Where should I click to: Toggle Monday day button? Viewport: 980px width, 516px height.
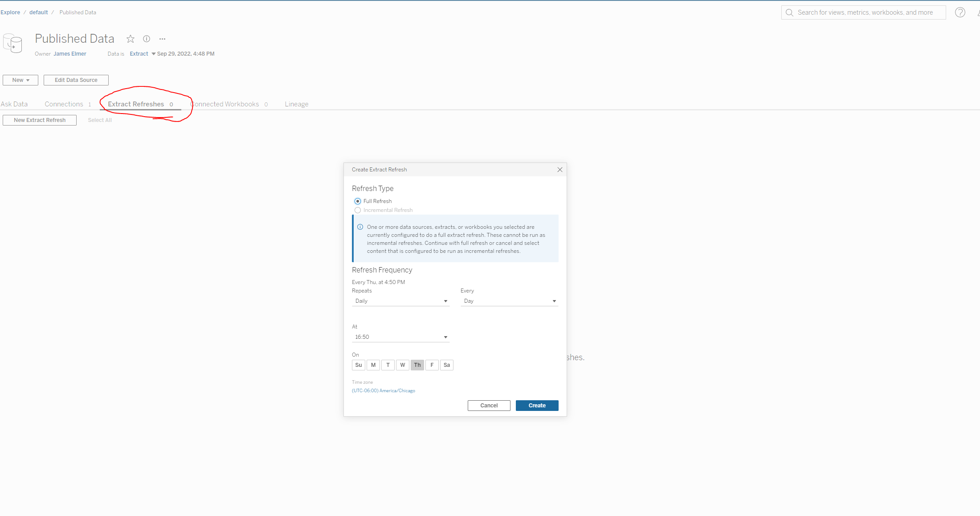coord(373,365)
